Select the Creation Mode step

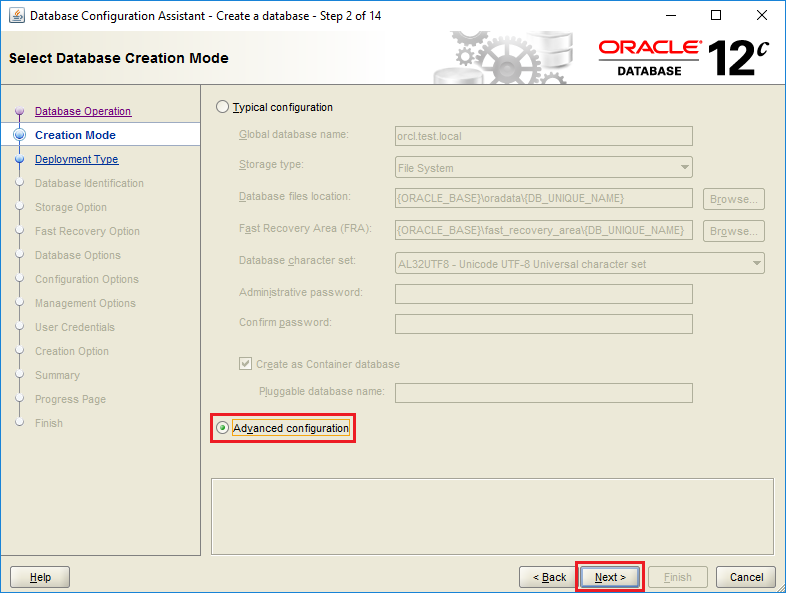tap(75, 135)
